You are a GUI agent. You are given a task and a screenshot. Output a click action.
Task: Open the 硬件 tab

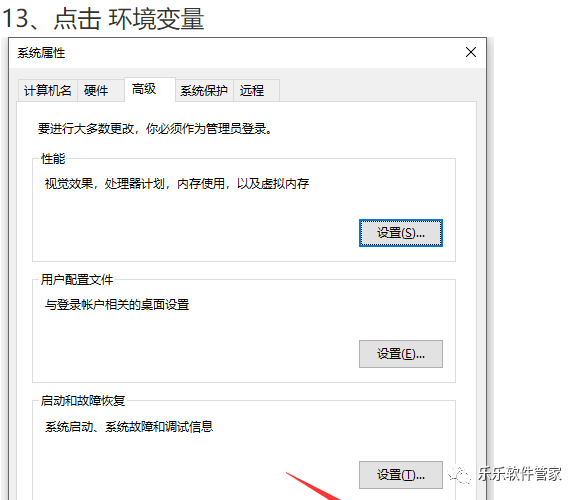[101, 90]
